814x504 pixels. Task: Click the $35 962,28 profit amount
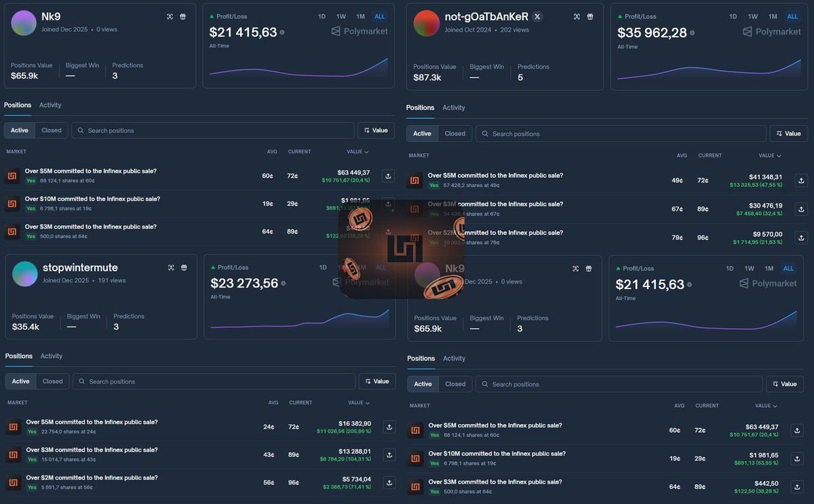point(652,33)
